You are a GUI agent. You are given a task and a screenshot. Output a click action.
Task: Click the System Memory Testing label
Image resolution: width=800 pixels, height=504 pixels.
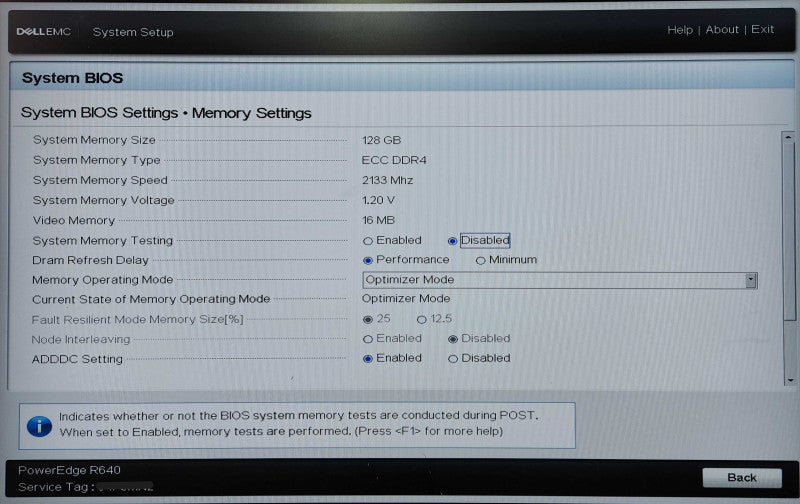pos(103,240)
